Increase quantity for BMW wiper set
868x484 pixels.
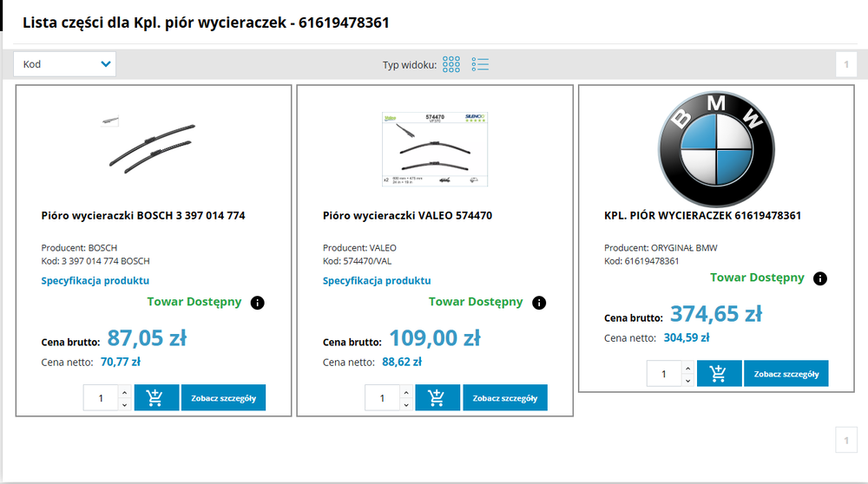(687, 368)
